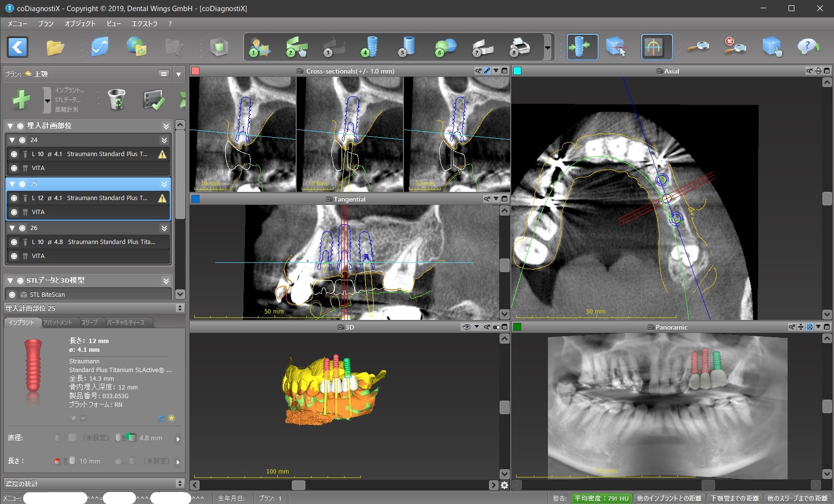Open the ビュー menu
The height and width of the screenshot is (504, 834).
pyautogui.click(x=114, y=23)
